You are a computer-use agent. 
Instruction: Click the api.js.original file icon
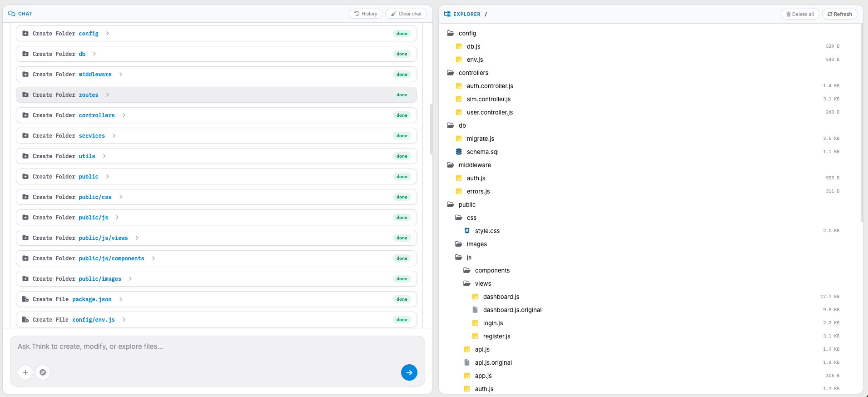coord(467,362)
